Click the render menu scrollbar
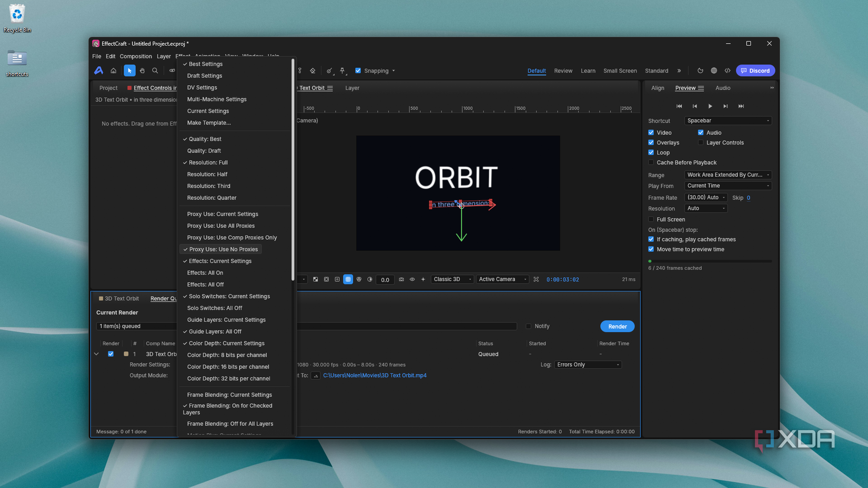868x488 pixels. pyautogui.click(x=293, y=169)
